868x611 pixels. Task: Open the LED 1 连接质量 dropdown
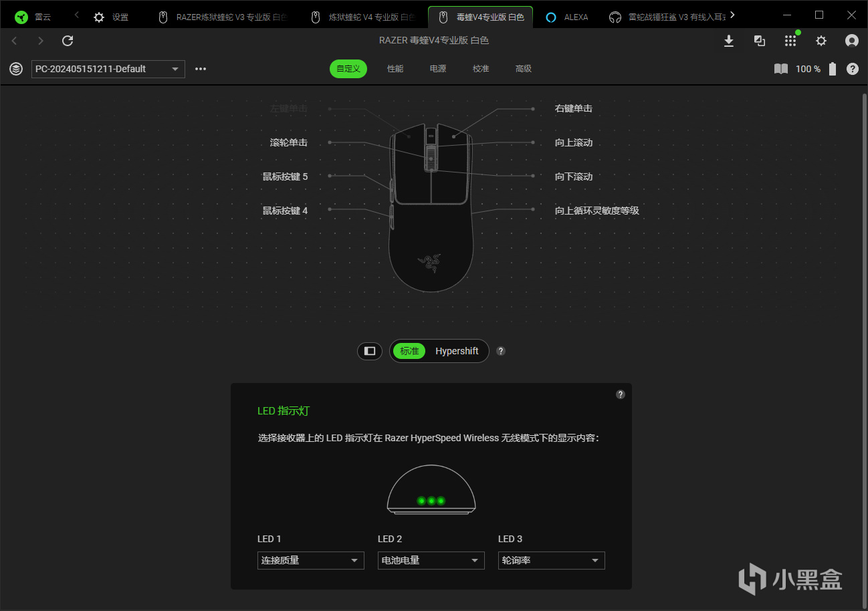[x=311, y=560]
